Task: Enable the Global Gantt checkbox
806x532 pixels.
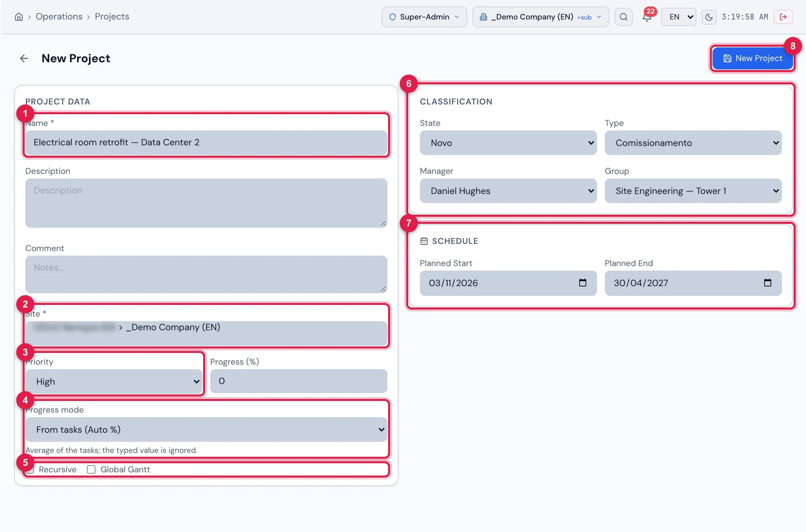Action: pyautogui.click(x=91, y=469)
